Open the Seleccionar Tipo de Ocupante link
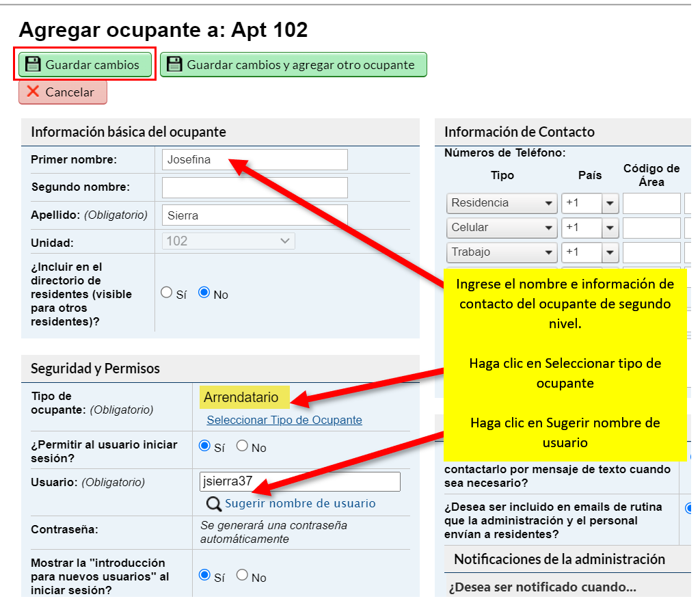The image size is (700, 601). point(284,420)
